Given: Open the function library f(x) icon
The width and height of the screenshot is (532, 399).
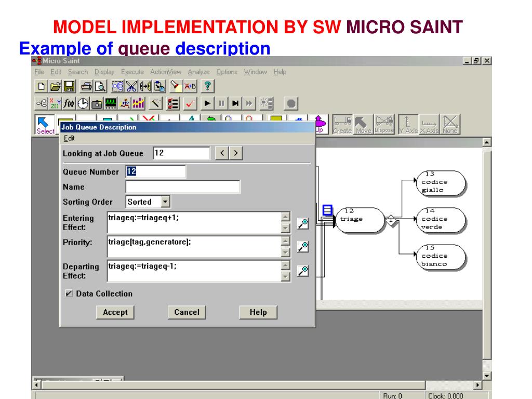Looking at the screenshot, I should (x=69, y=103).
